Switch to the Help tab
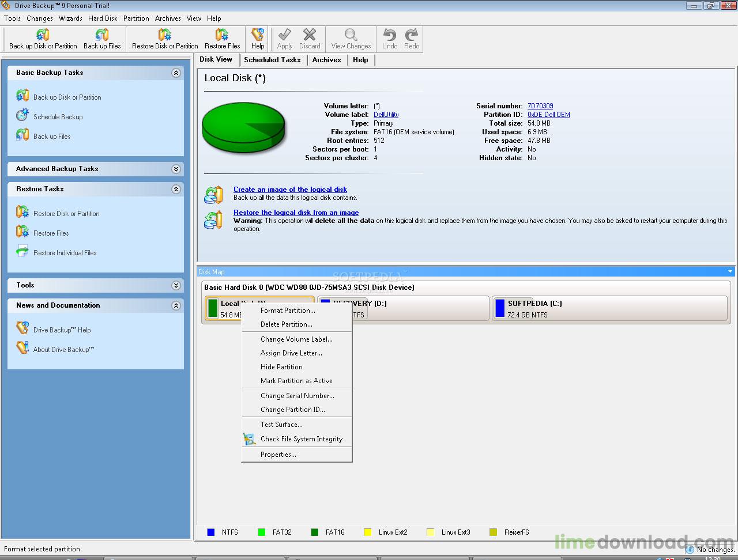738x560 pixels. tap(360, 60)
